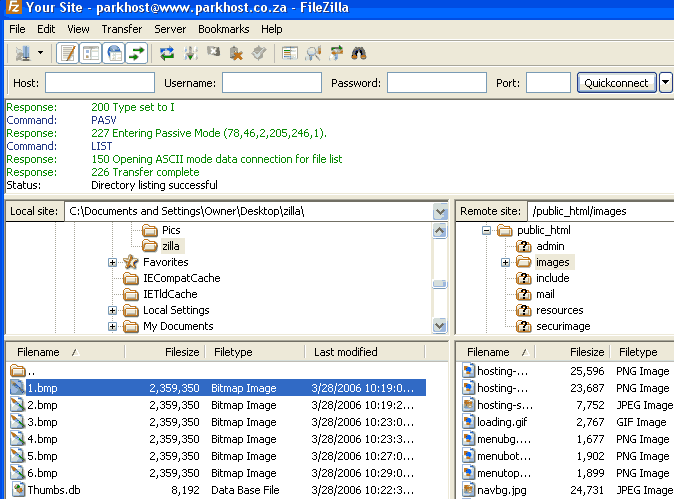
Task: Open Quickconnect history dropdown arrow
Action: [665, 83]
